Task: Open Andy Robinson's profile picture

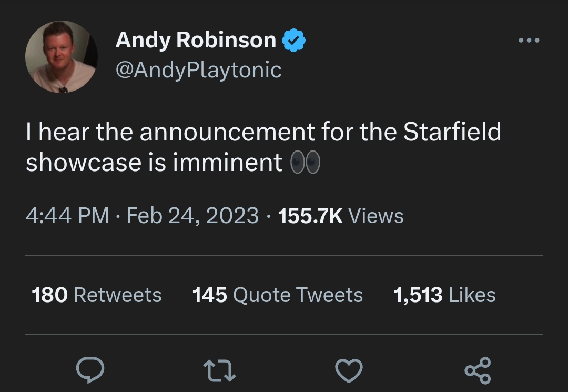Action: pos(61,57)
